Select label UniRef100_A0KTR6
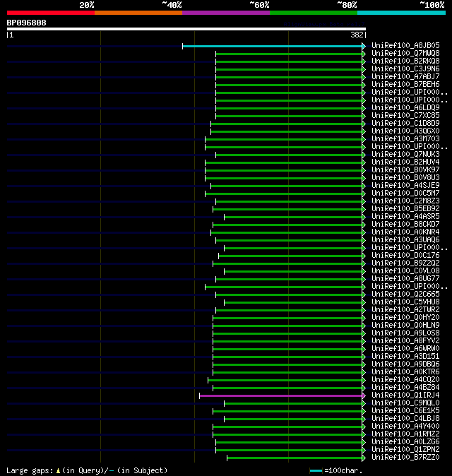 pyautogui.click(x=405, y=372)
